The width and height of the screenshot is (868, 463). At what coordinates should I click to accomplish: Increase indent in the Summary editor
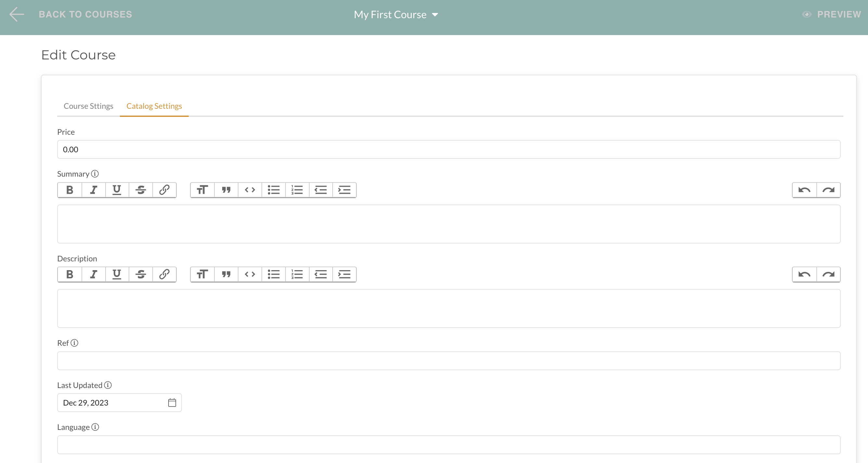(x=344, y=190)
